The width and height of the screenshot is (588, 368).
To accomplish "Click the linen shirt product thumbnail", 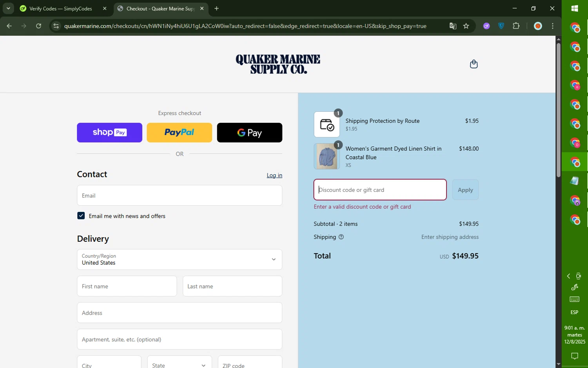I will 327,156.
